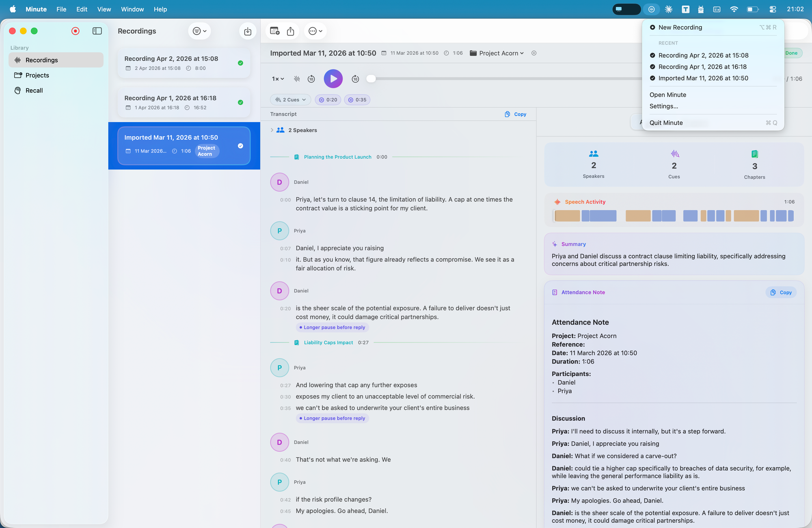Jump to the 0:35 cue marker

coord(357,100)
